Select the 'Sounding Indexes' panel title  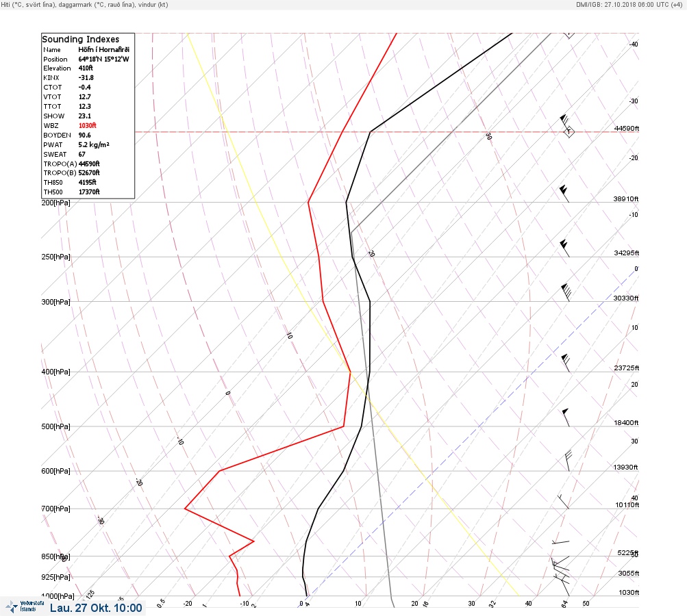pyautogui.click(x=80, y=39)
